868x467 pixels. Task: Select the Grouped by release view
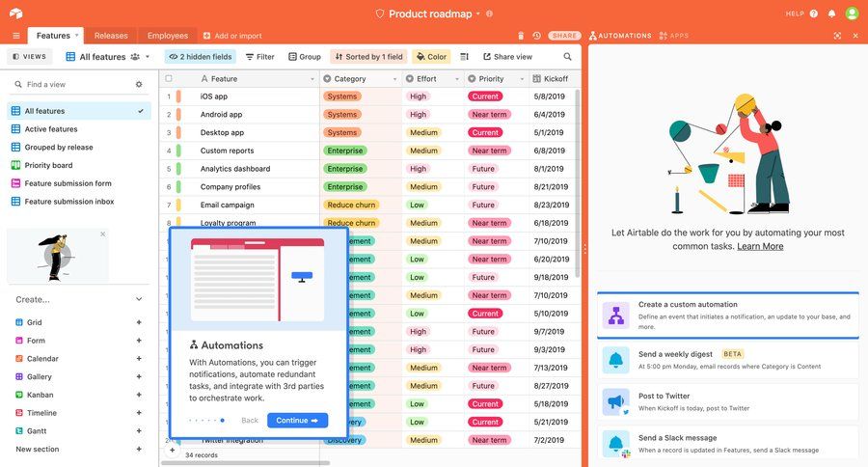point(79,148)
